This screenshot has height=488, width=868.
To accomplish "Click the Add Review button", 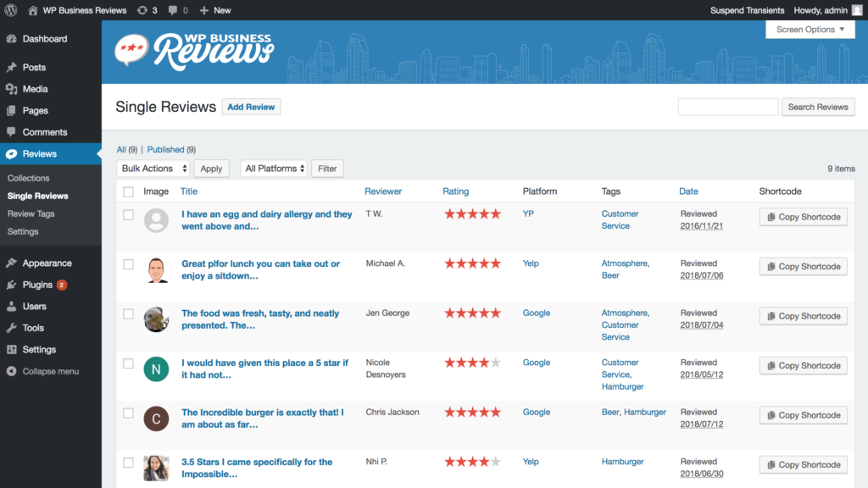I will pyautogui.click(x=251, y=107).
